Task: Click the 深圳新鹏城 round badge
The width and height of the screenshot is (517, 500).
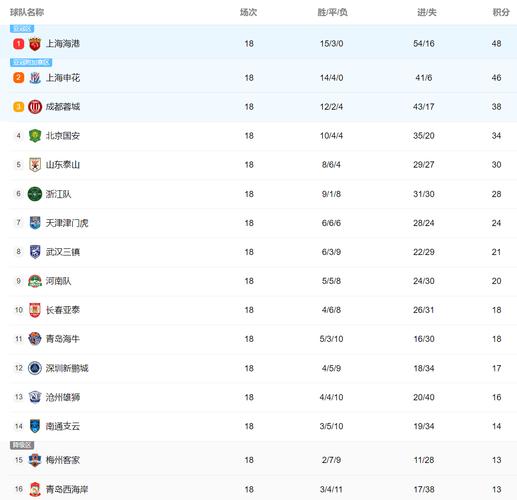Action: pyautogui.click(x=35, y=368)
